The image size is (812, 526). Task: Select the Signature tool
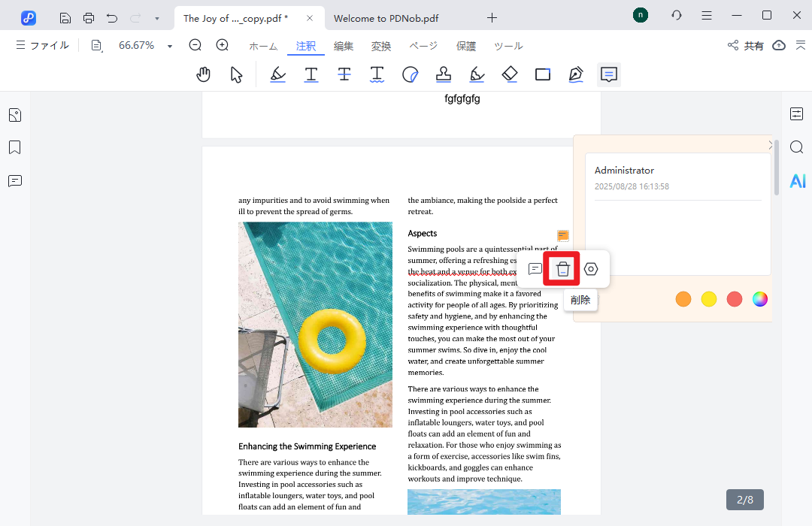click(x=477, y=74)
